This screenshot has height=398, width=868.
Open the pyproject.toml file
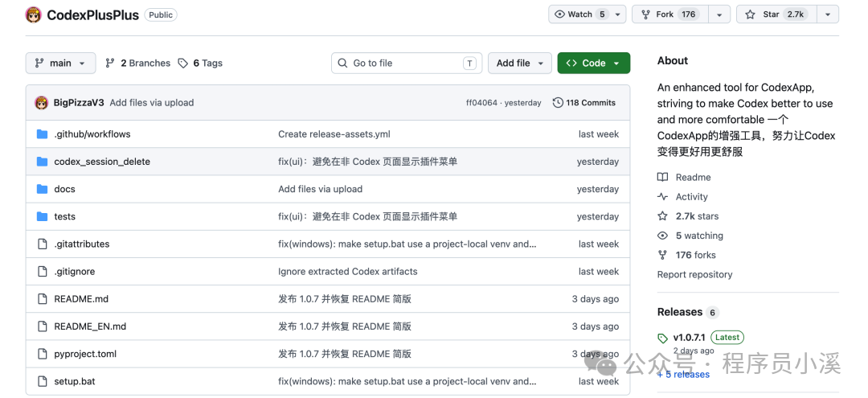coord(85,354)
